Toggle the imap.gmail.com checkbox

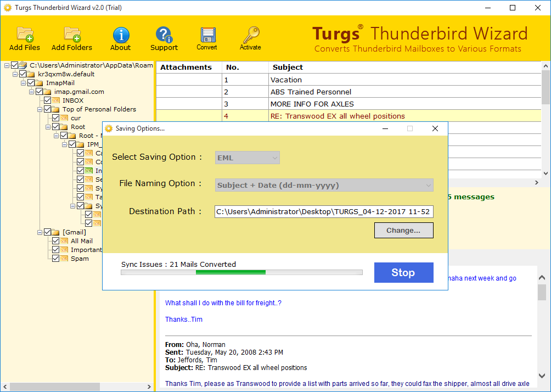39,92
